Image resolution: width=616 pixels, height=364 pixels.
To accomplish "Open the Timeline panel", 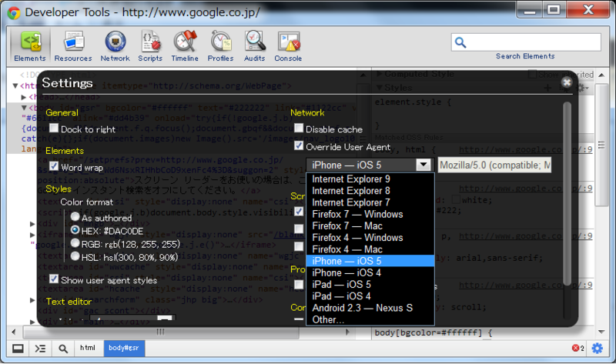I will click(185, 46).
